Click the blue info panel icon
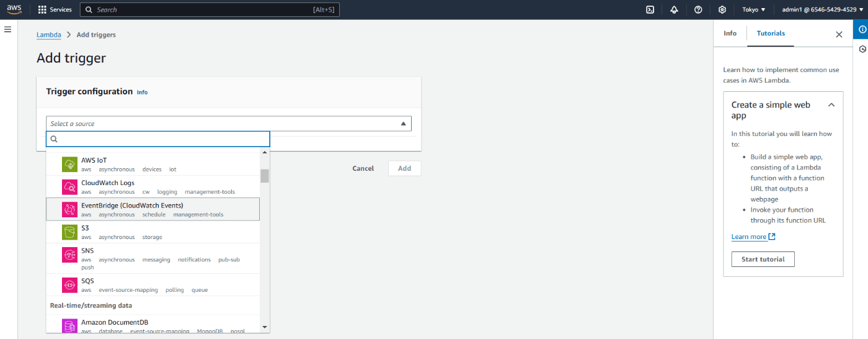This screenshot has height=339, width=868. pyautogui.click(x=862, y=29)
